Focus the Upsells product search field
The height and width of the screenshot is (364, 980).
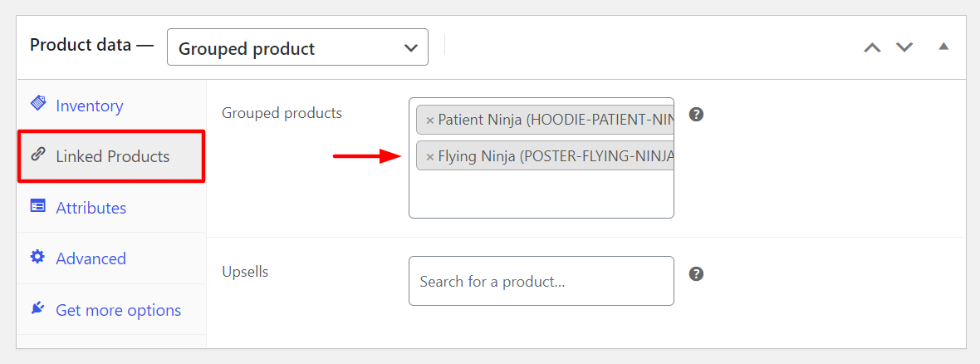coord(541,281)
